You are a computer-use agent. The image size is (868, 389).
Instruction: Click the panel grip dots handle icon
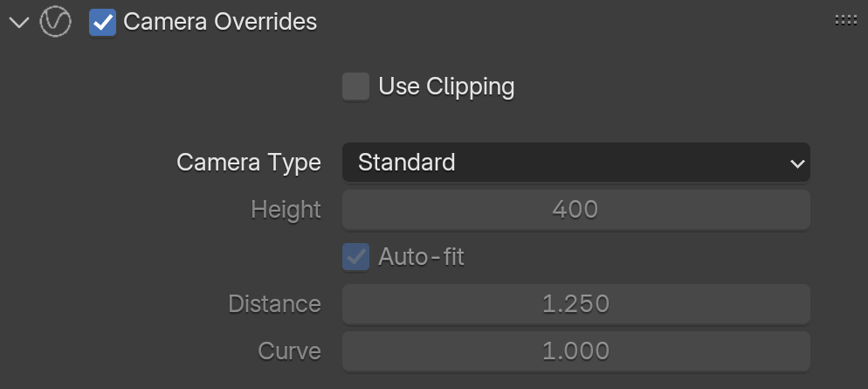845,20
